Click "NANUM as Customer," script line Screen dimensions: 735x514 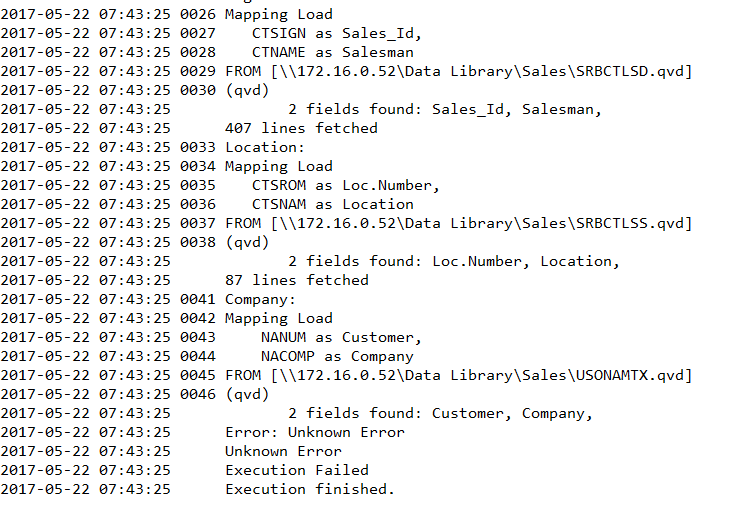click(341, 337)
